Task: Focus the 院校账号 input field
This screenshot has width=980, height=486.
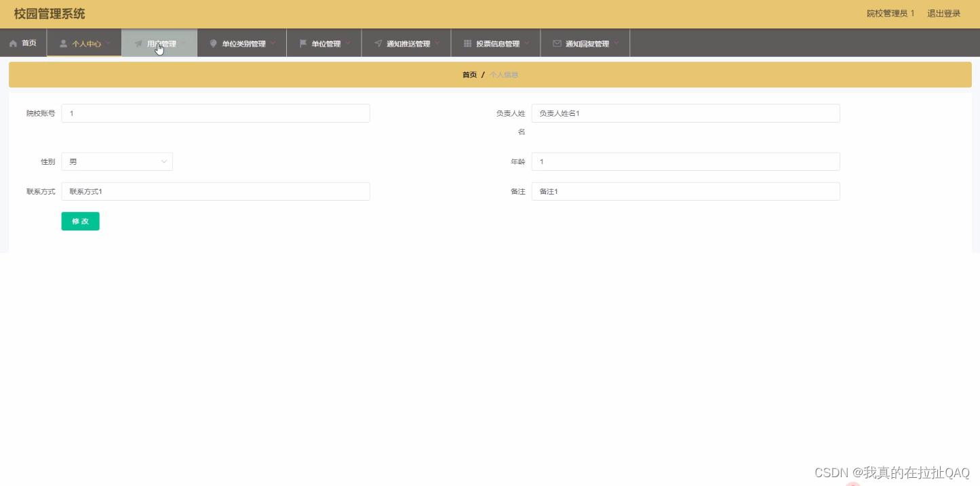Action: click(216, 113)
